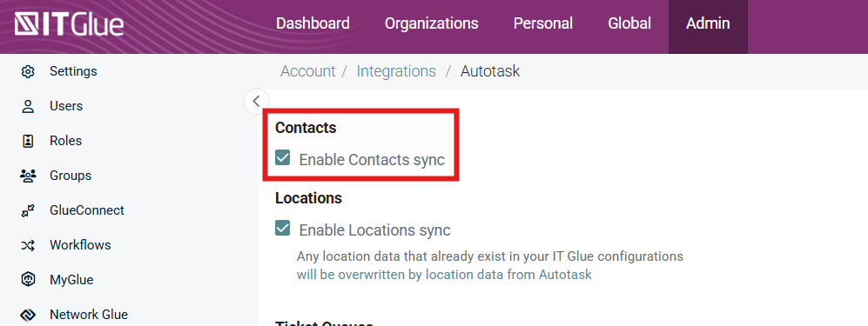Go to the Personal tab
This screenshot has height=326, width=868.
tap(543, 23)
